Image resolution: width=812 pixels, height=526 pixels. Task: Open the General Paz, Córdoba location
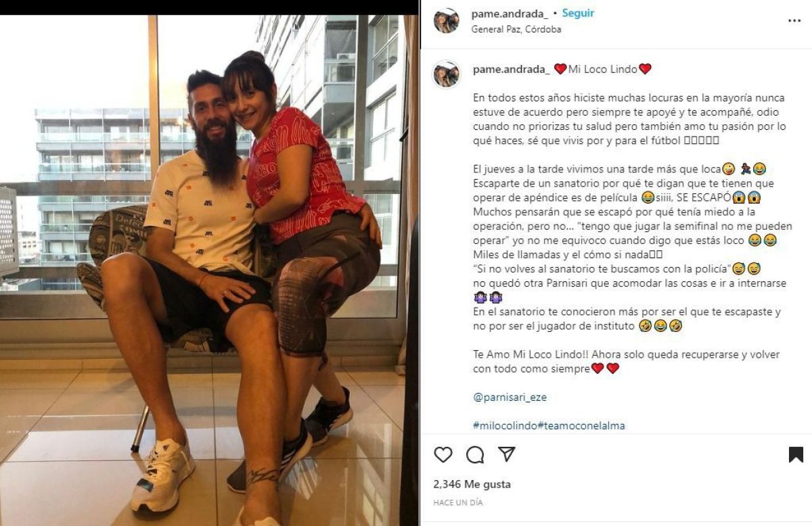tap(516, 29)
